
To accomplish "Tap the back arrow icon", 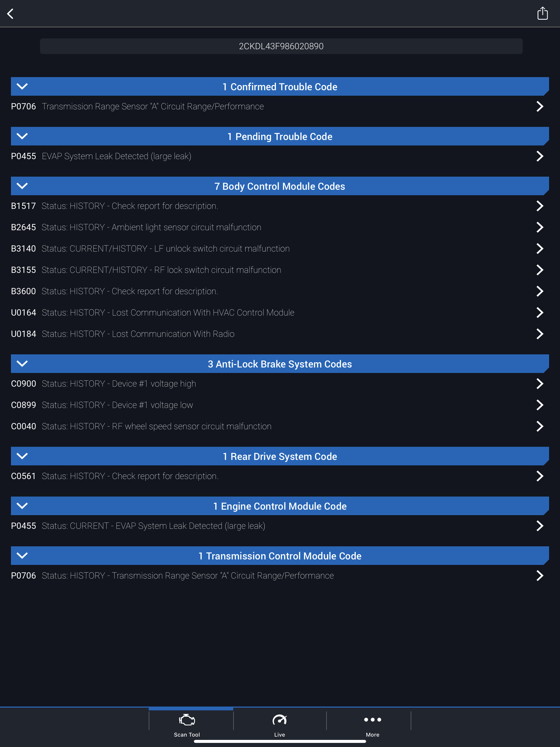I will (x=10, y=14).
